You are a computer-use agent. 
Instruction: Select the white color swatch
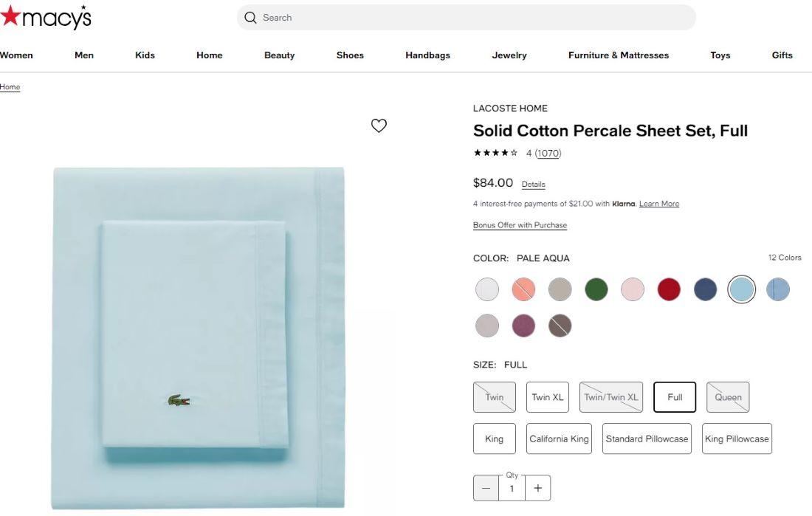tap(487, 289)
